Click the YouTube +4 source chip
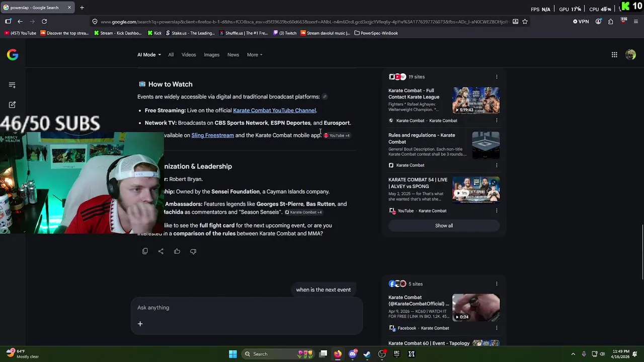Image resolution: width=644 pixels, height=362 pixels. 337,136
